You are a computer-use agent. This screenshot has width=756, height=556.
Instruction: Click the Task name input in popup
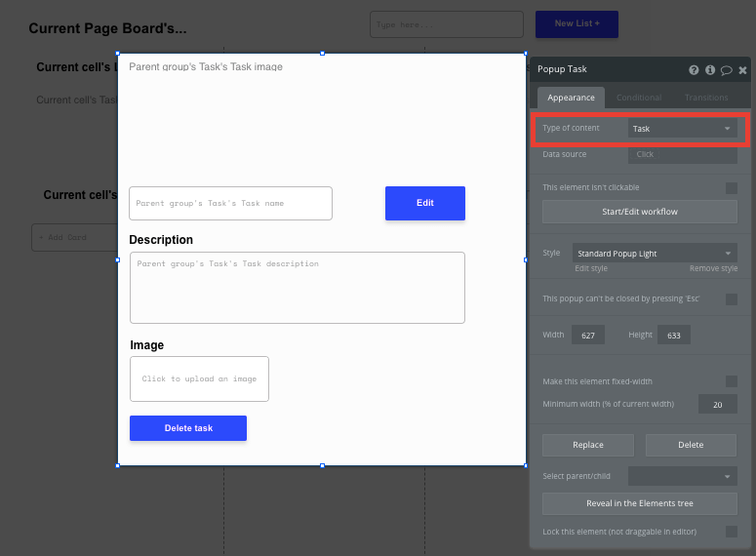click(230, 204)
